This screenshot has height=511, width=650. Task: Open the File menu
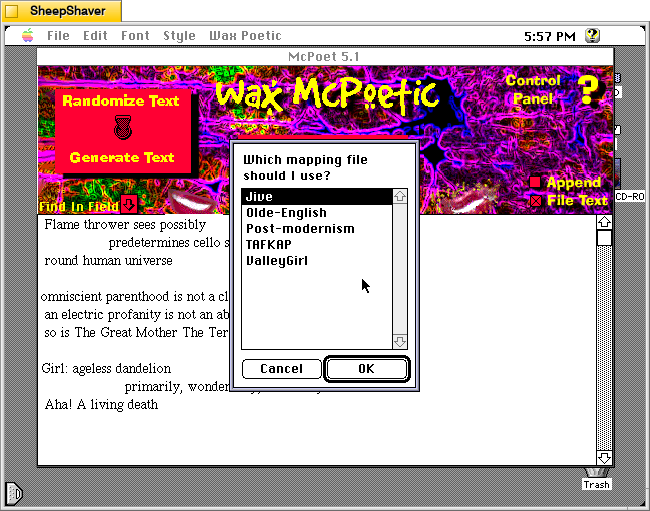pos(58,36)
